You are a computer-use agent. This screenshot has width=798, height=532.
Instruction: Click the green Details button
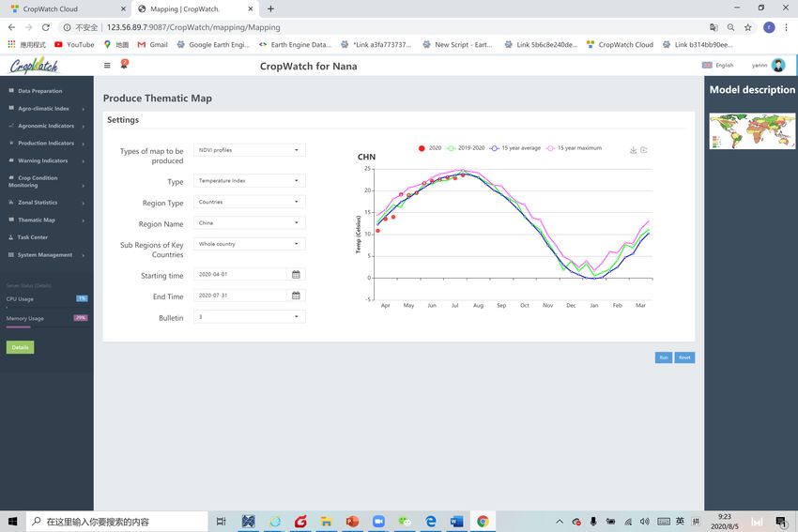pyautogui.click(x=20, y=347)
